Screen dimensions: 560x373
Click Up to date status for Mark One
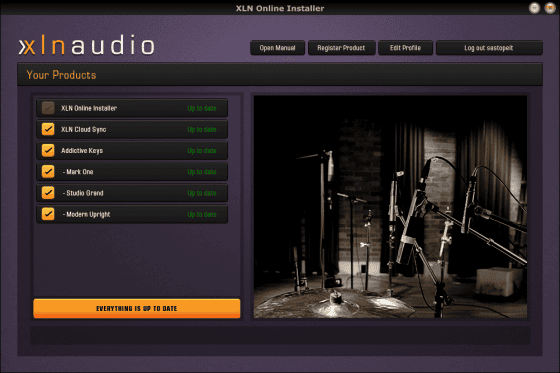point(202,172)
